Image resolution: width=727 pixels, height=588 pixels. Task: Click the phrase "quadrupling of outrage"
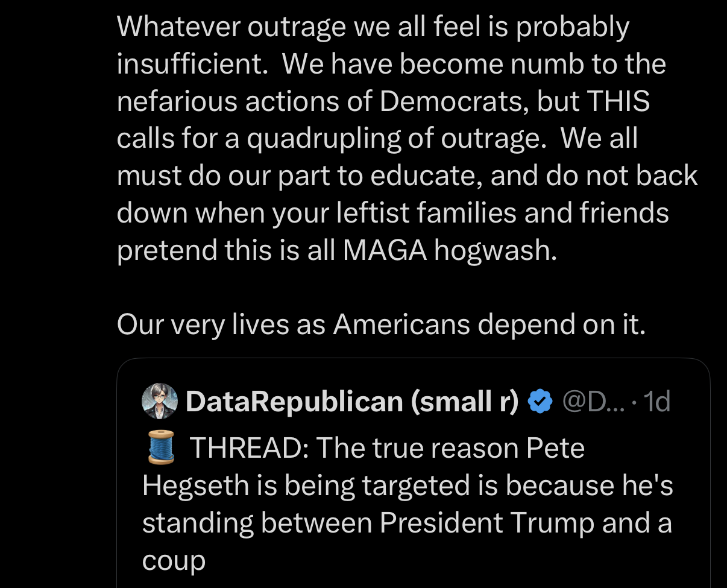pos(392,139)
